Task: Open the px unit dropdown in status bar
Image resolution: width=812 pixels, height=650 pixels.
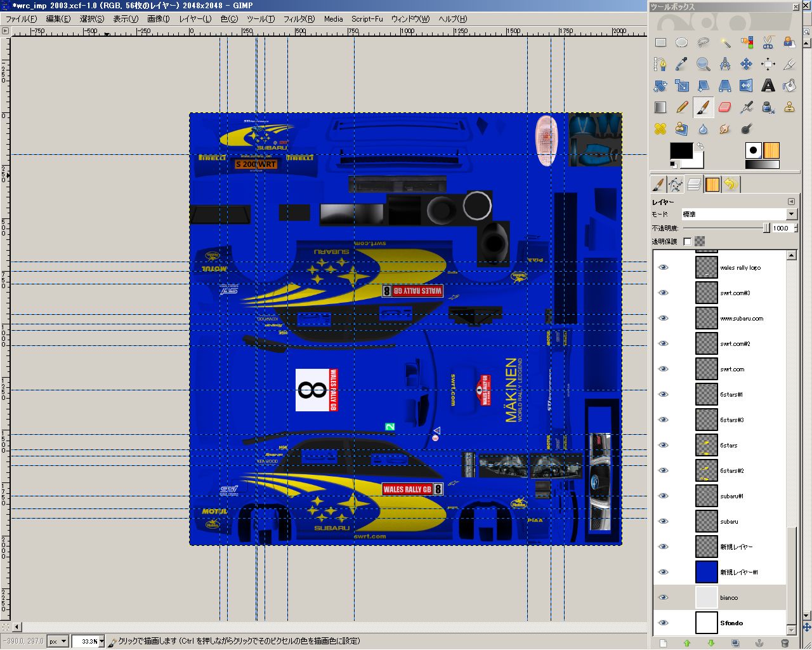Action: pyautogui.click(x=58, y=642)
